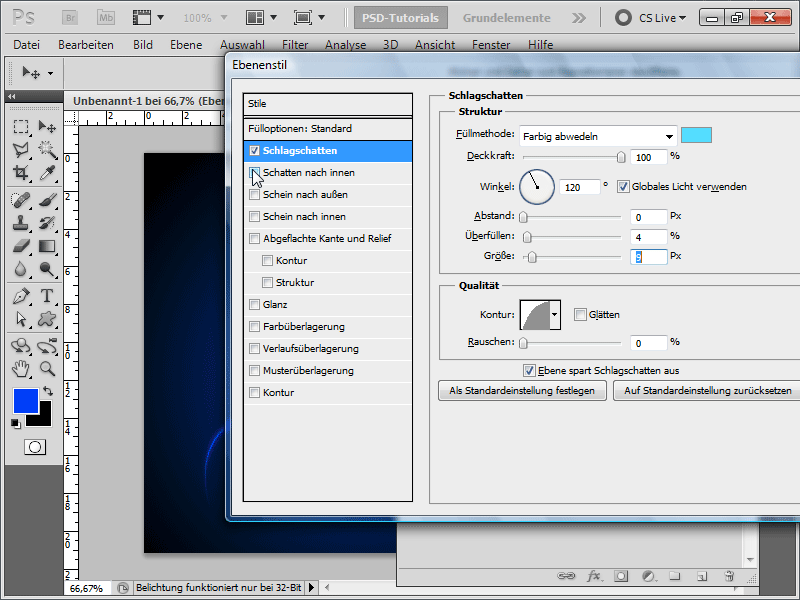Select the Rectangular Marquee tool
The height and width of the screenshot is (600, 800).
(20, 127)
